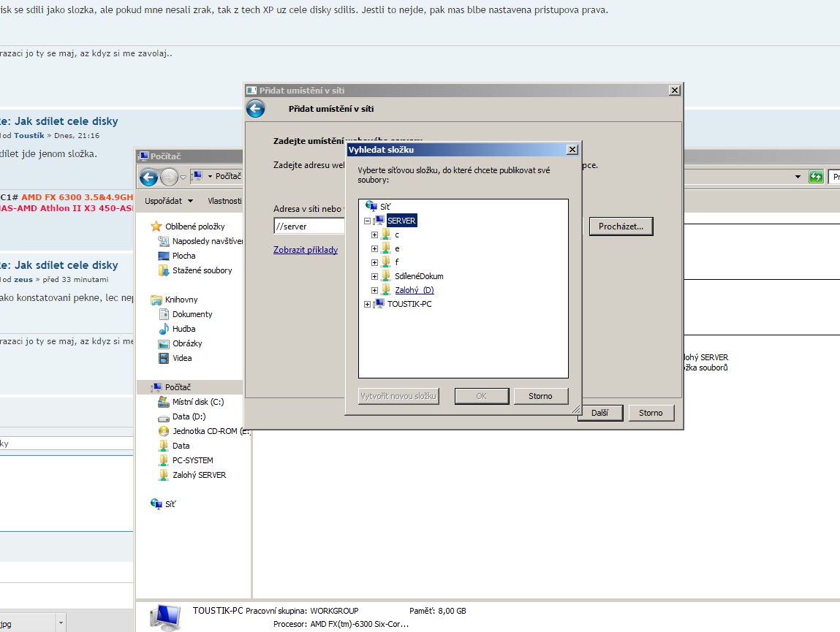The width and height of the screenshot is (840, 632).
Task: Click the TOUSTIK-PC computer icon in details pane
Action: (165, 617)
